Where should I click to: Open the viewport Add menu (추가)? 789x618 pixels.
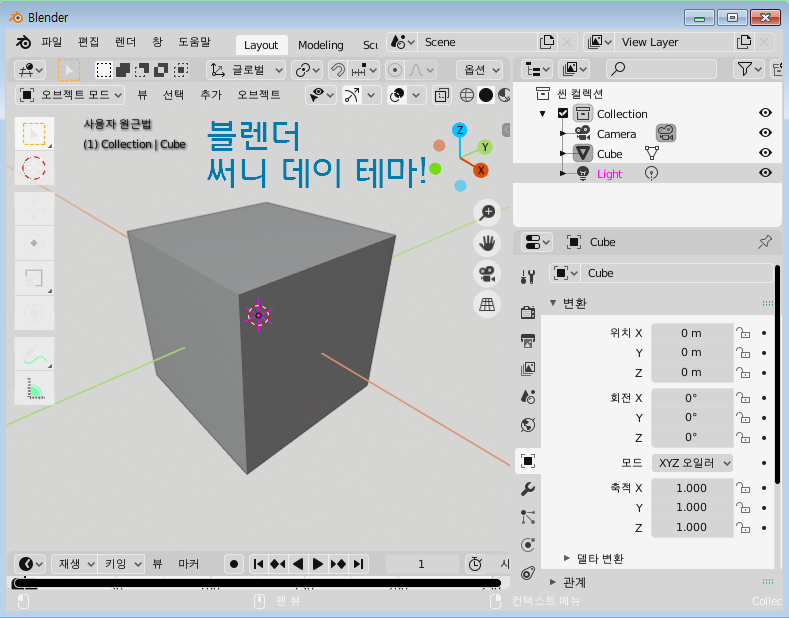point(211,95)
